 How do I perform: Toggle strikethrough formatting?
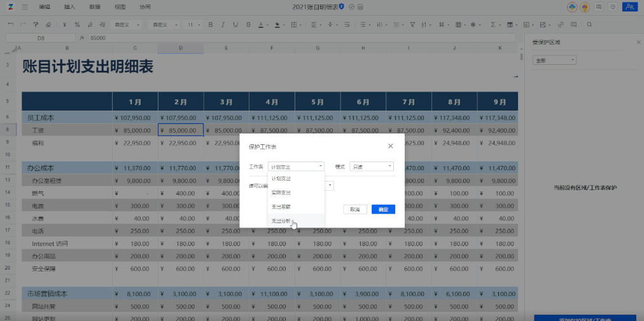pos(248,25)
